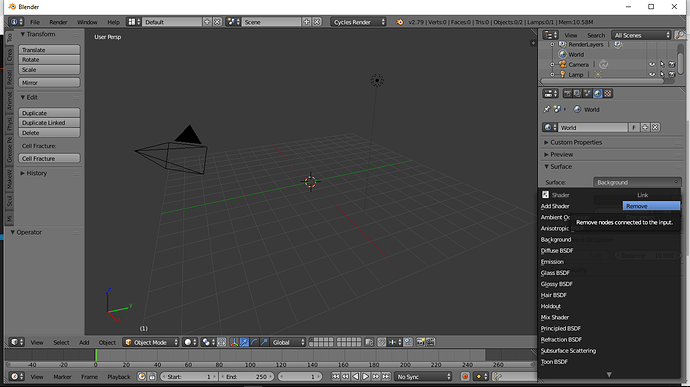Viewport: 690px width, 387px height.
Task: Open the Render menu
Action: tap(58, 22)
